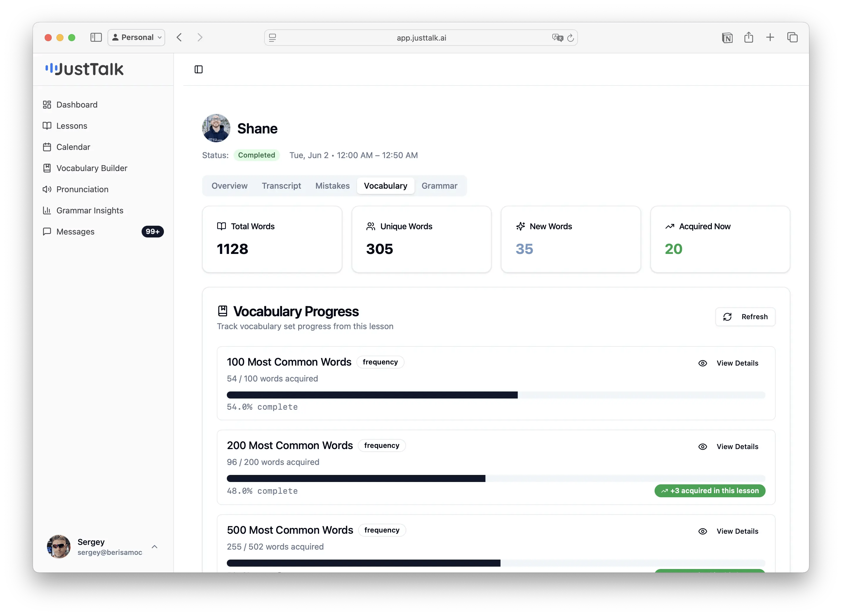Image resolution: width=842 pixels, height=616 pixels.
Task: Reload the page
Action: (571, 38)
